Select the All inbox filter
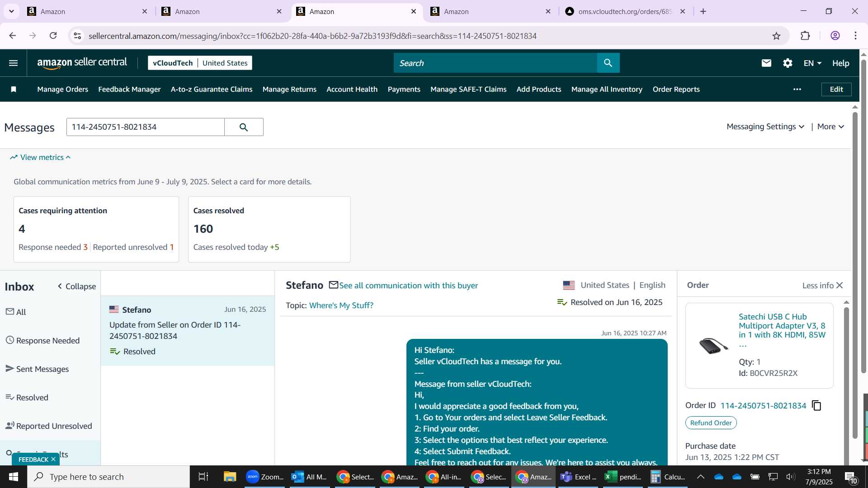The height and width of the screenshot is (488, 868). pos(16,312)
